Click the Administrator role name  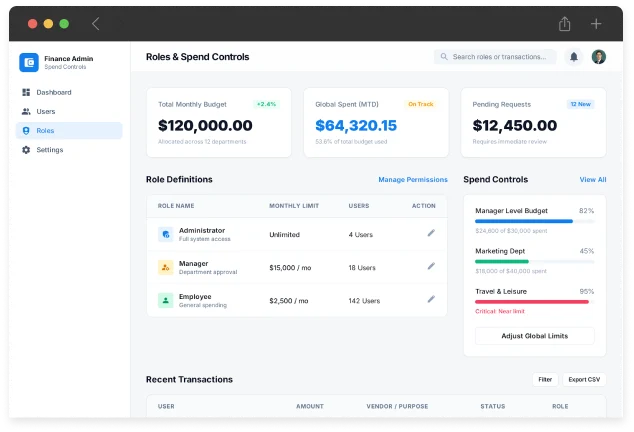(202, 230)
